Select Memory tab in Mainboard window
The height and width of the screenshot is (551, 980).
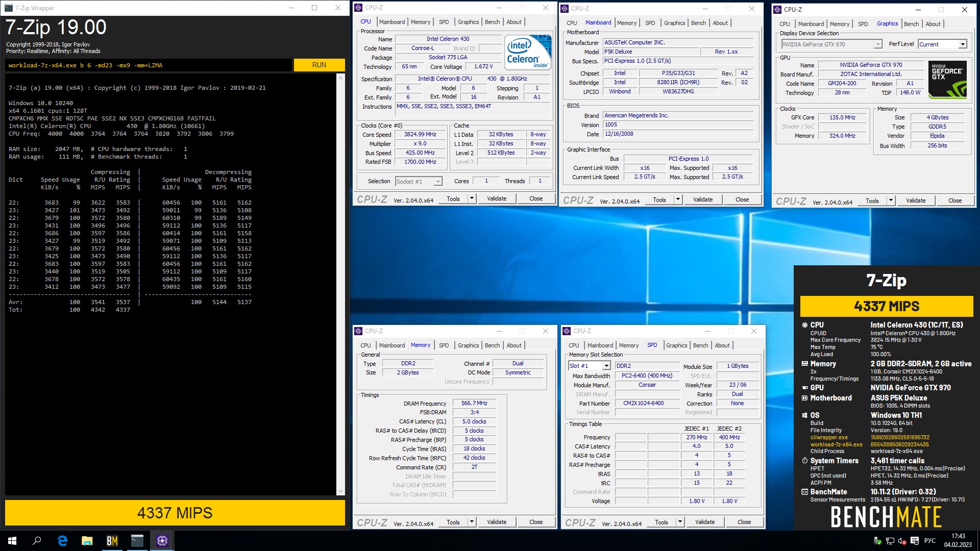point(626,23)
